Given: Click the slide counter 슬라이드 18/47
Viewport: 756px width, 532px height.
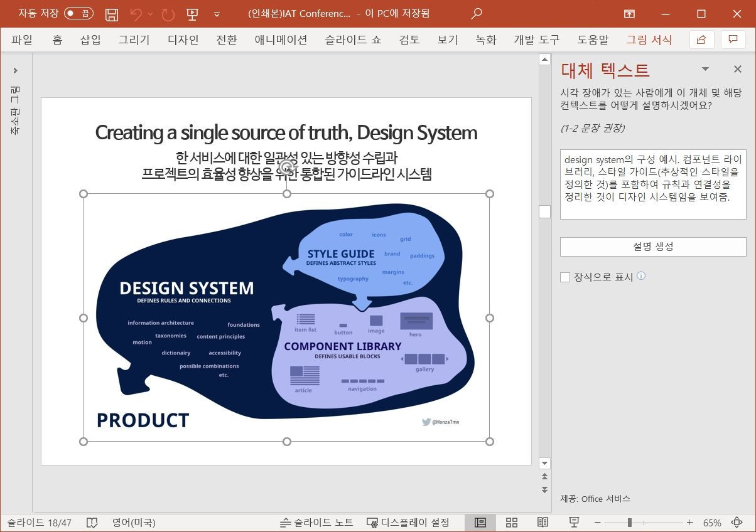Looking at the screenshot, I should click(x=40, y=523).
